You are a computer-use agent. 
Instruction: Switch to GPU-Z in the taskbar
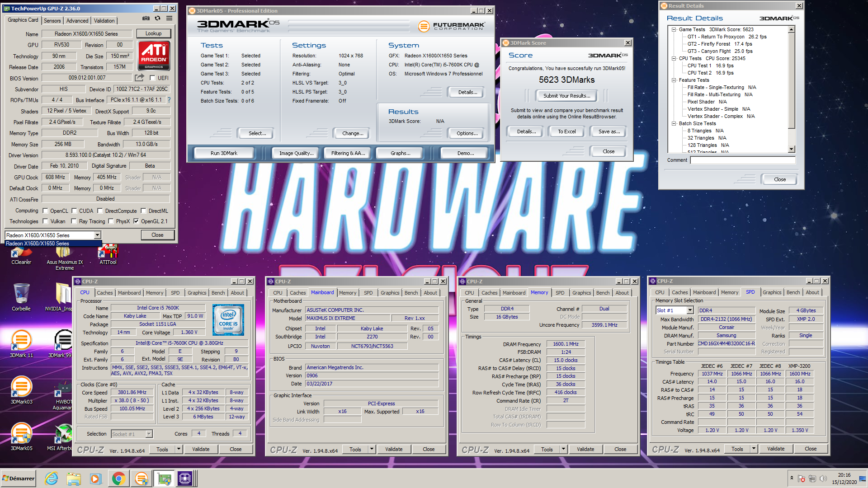164,478
